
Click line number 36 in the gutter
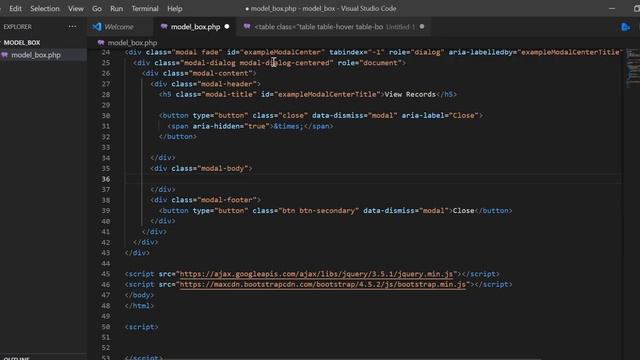click(106, 179)
